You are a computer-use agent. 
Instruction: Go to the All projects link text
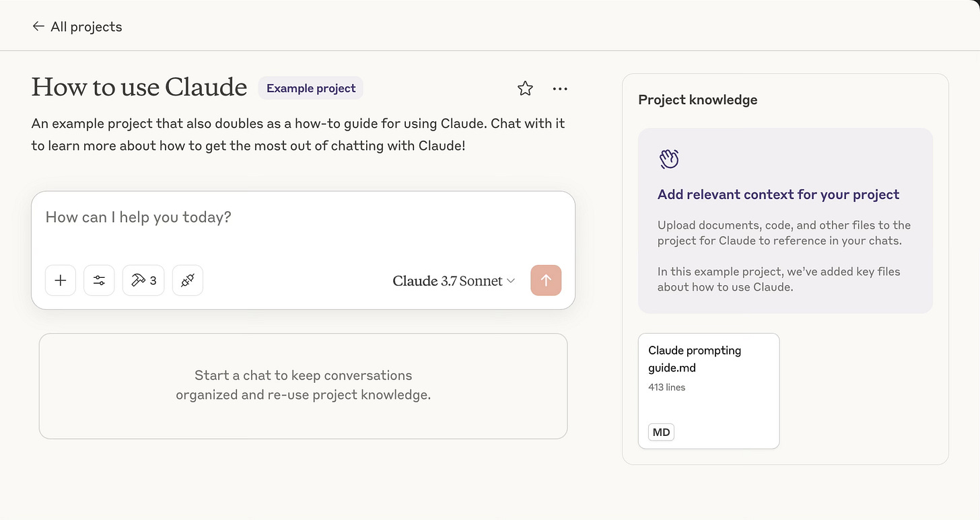pyautogui.click(x=86, y=27)
